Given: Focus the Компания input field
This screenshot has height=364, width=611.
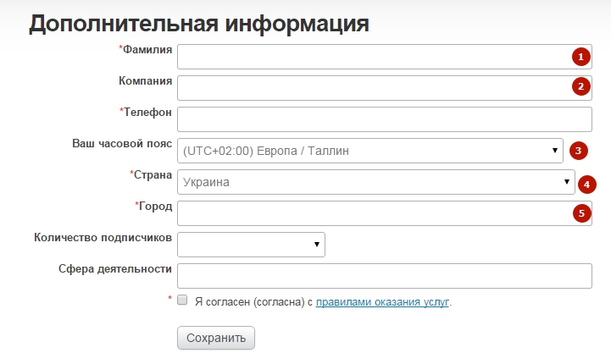Looking at the screenshot, I should click(x=385, y=88).
